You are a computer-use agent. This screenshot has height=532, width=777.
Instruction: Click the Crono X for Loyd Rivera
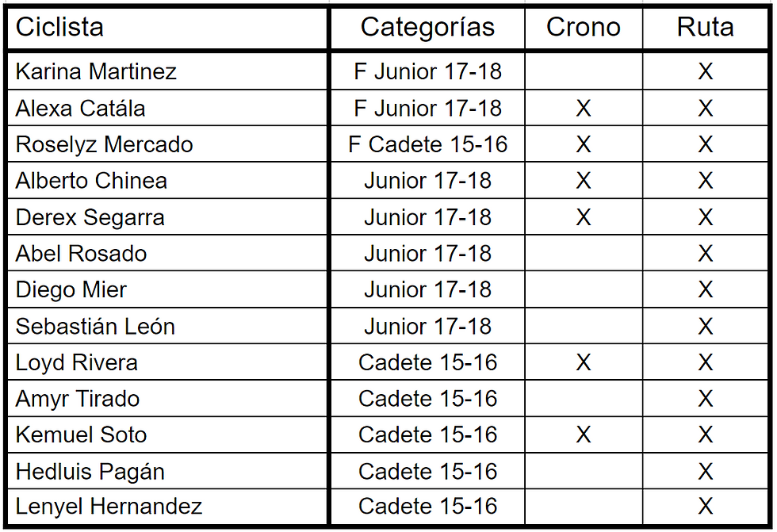583,363
